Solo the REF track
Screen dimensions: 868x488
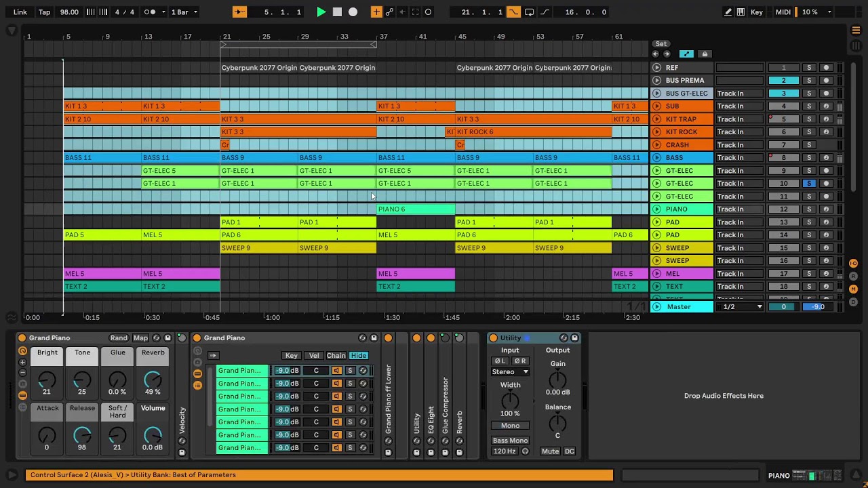coord(808,68)
